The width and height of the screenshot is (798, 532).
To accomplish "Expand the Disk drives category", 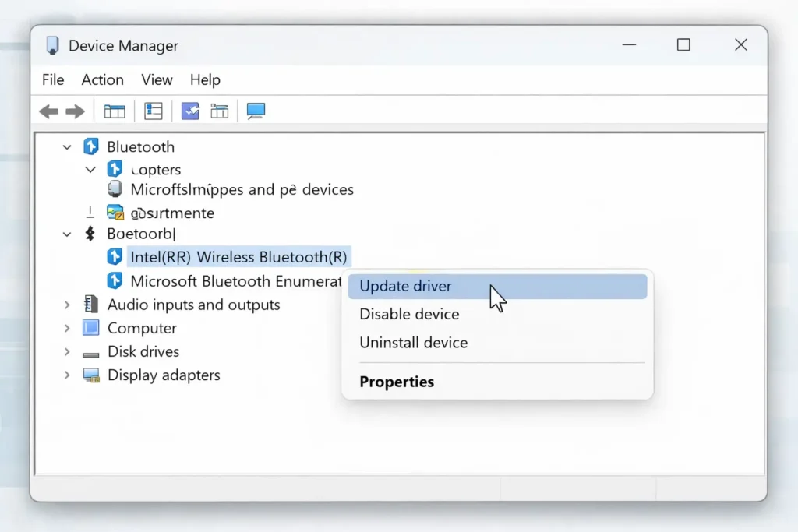I will (67, 351).
